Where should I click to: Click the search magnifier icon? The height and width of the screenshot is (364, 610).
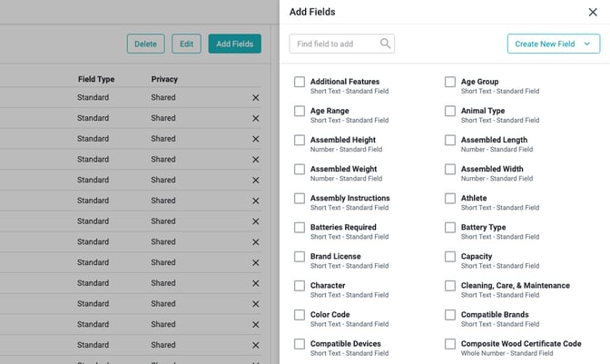coord(386,44)
